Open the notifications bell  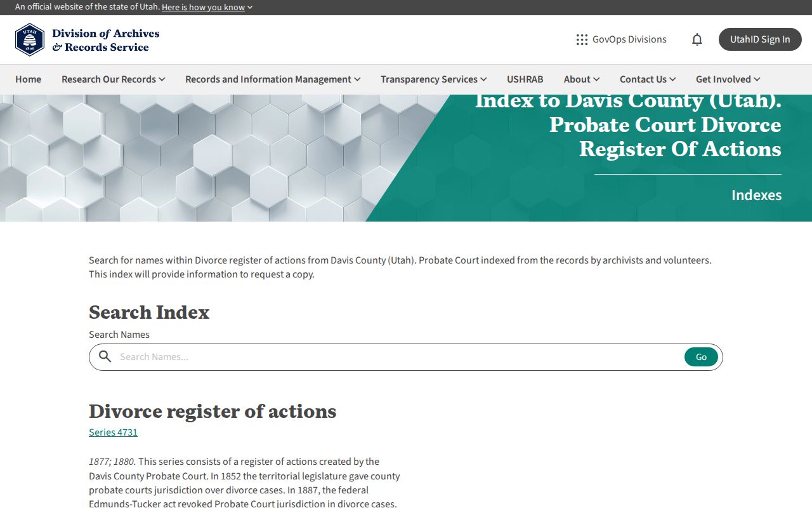(x=697, y=39)
